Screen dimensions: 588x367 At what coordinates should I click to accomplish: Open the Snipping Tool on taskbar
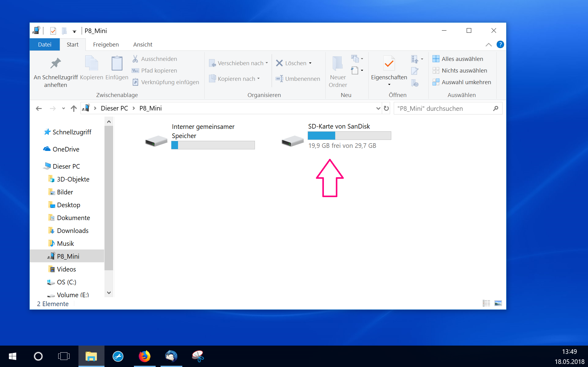(x=198, y=356)
